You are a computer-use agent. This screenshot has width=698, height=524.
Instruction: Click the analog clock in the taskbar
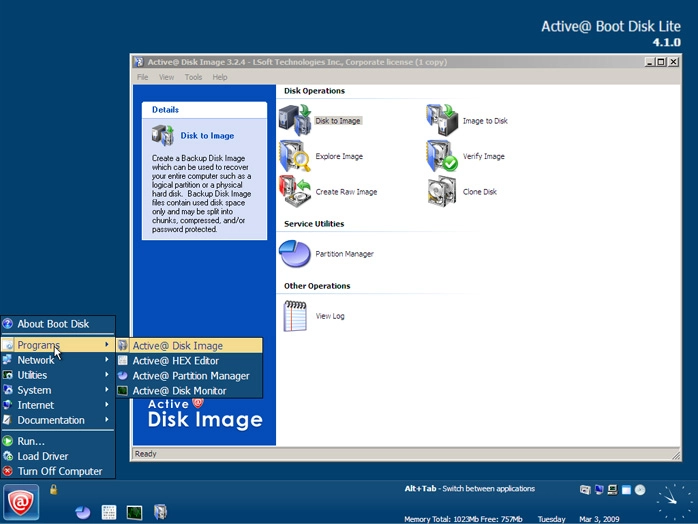pos(673,502)
